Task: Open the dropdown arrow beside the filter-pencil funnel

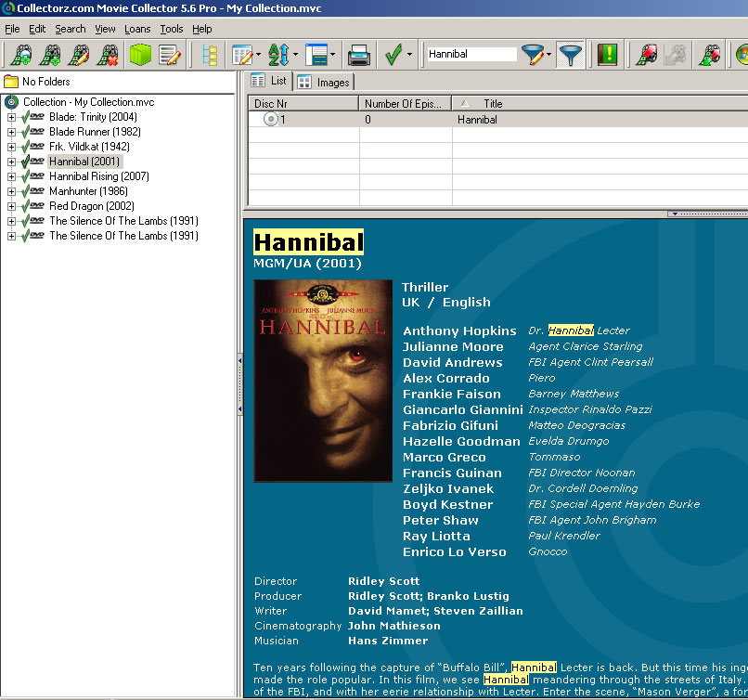Action: coord(548,55)
